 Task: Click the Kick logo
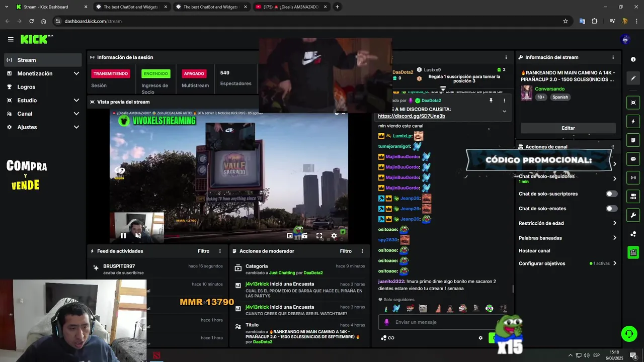[x=36, y=39]
